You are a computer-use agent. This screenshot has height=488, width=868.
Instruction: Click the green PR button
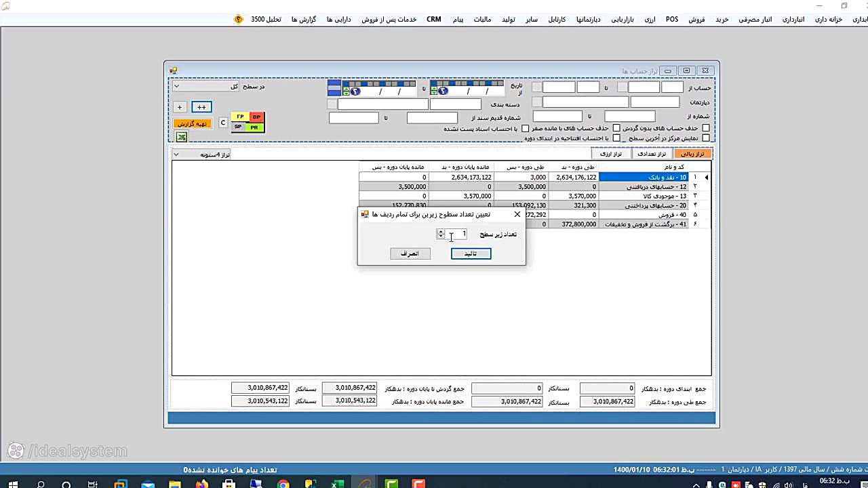click(254, 127)
